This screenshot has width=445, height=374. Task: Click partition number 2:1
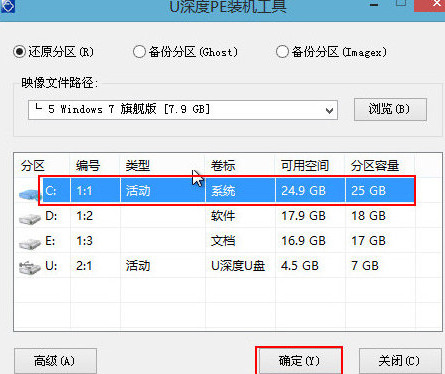click(84, 266)
